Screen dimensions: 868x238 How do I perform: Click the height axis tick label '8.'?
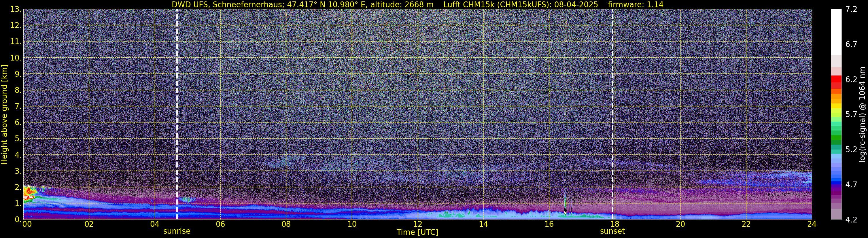18,90
